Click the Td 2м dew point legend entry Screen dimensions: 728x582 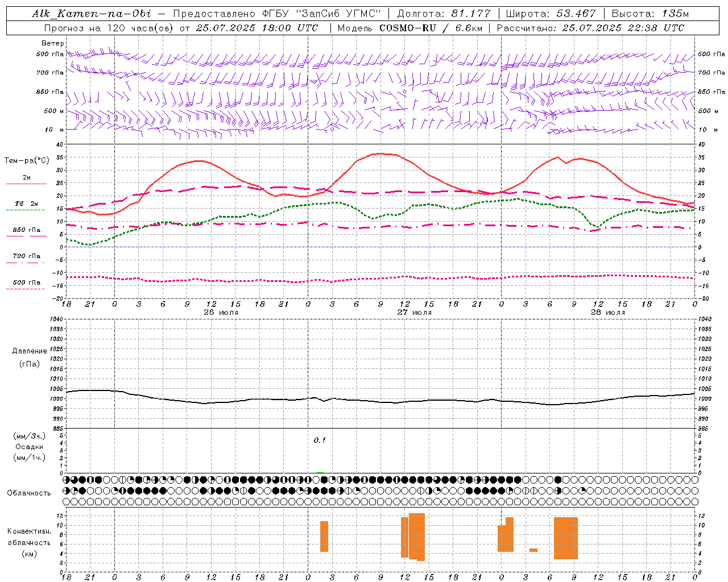[x=26, y=203]
